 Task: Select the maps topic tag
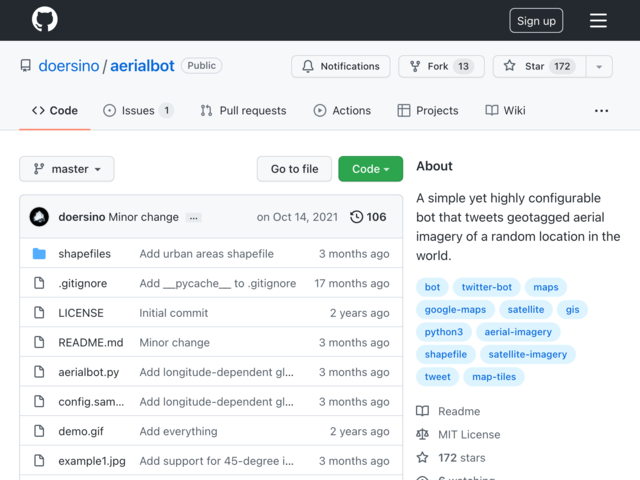pos(546,287)
